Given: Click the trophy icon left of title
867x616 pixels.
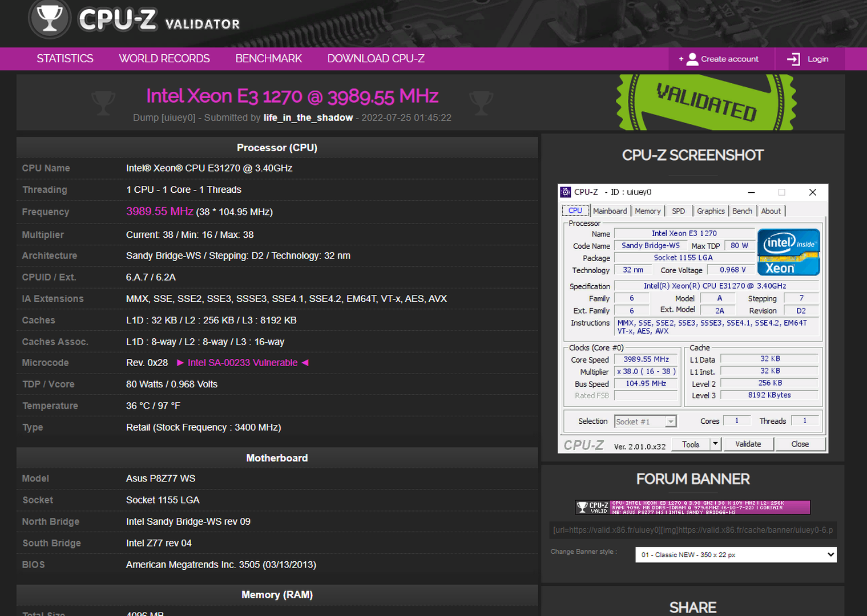Looking at the screenshot, I should coord(103,103).
